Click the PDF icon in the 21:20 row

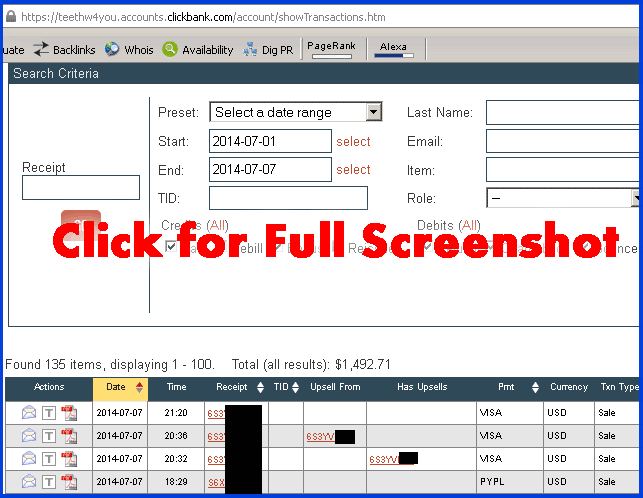click(68, 412)
